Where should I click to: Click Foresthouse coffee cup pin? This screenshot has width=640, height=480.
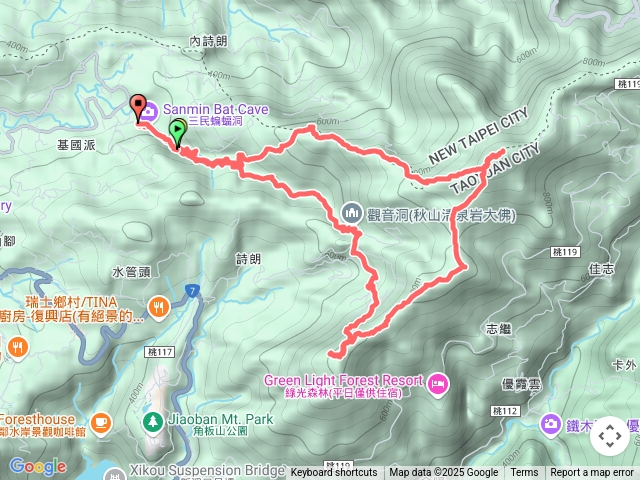(101, 423)
